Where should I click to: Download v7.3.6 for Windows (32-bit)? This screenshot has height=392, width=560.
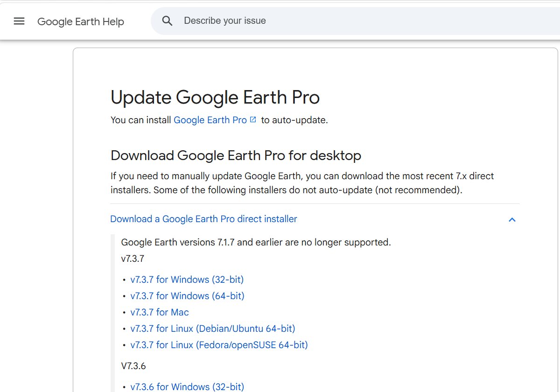click(187, 386)
